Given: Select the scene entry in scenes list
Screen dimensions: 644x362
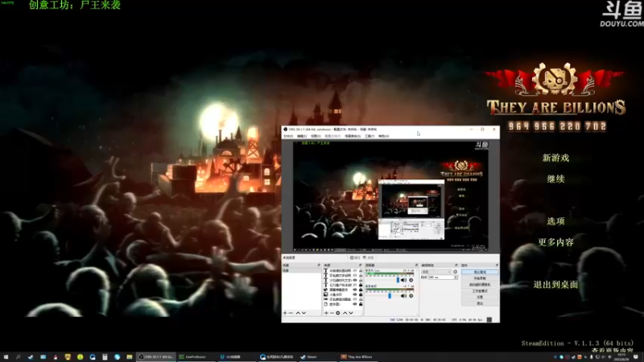Looking at the screenshot, I should [303, 270].
